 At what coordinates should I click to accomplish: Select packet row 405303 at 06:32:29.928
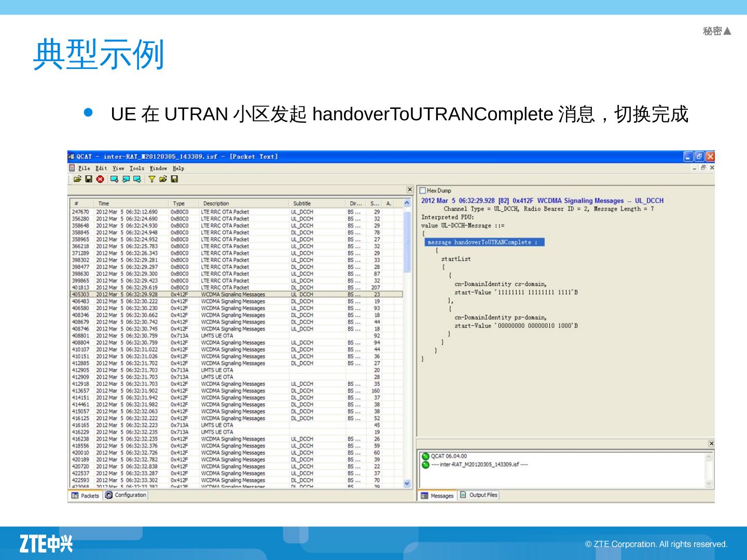(236, 295)
